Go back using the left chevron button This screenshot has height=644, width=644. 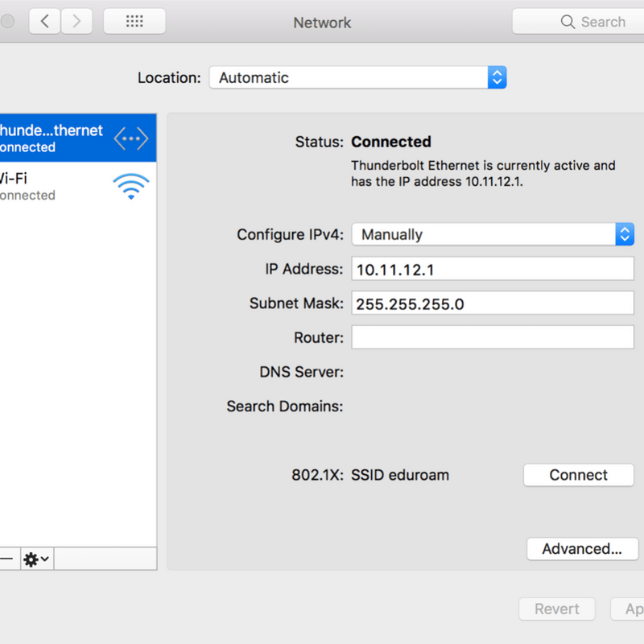tap(45, 21)
